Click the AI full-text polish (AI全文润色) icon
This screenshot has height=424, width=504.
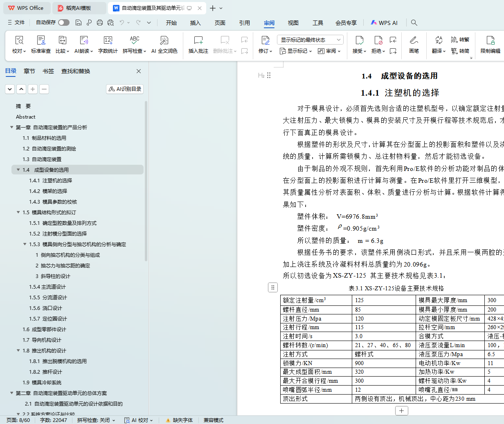(x=164, y=40)
